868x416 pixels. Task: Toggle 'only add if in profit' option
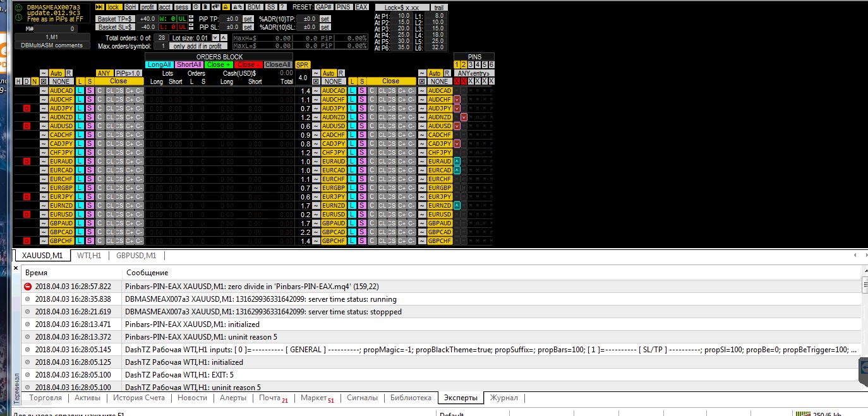click(198, 46)
